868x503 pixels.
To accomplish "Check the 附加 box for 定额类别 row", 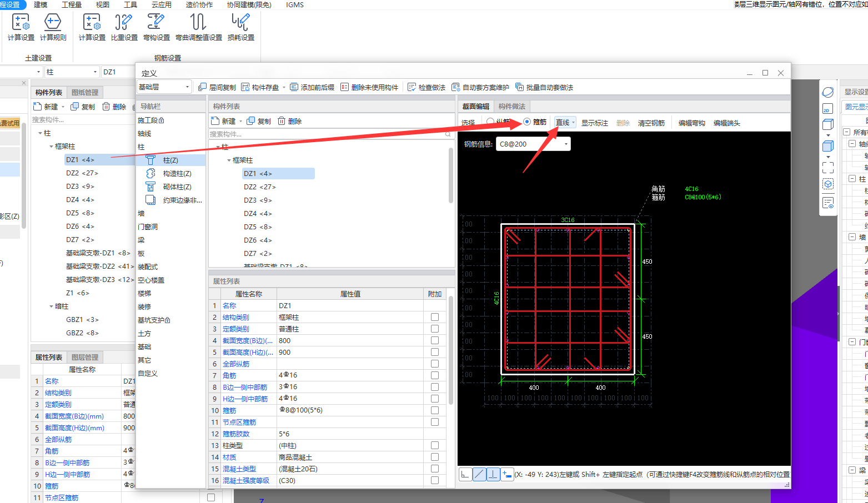I will point(435,329).
